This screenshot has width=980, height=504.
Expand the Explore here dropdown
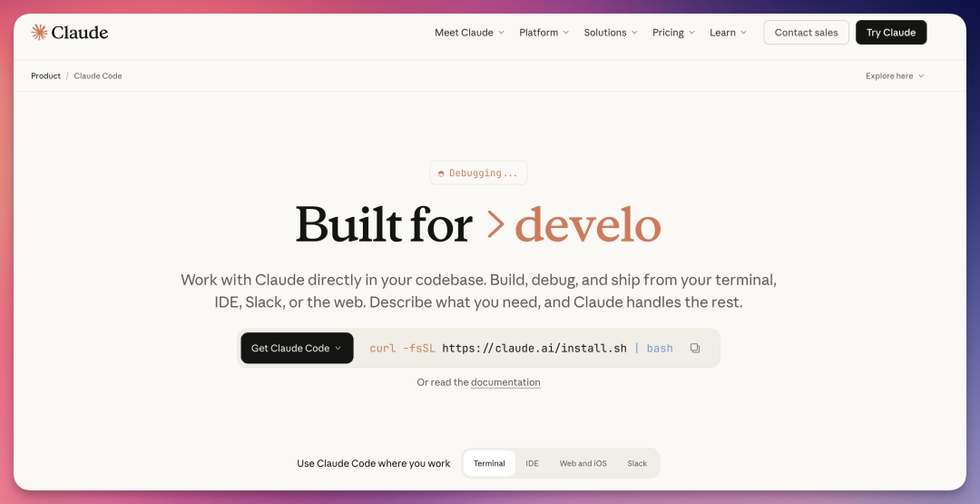[894, 76]
